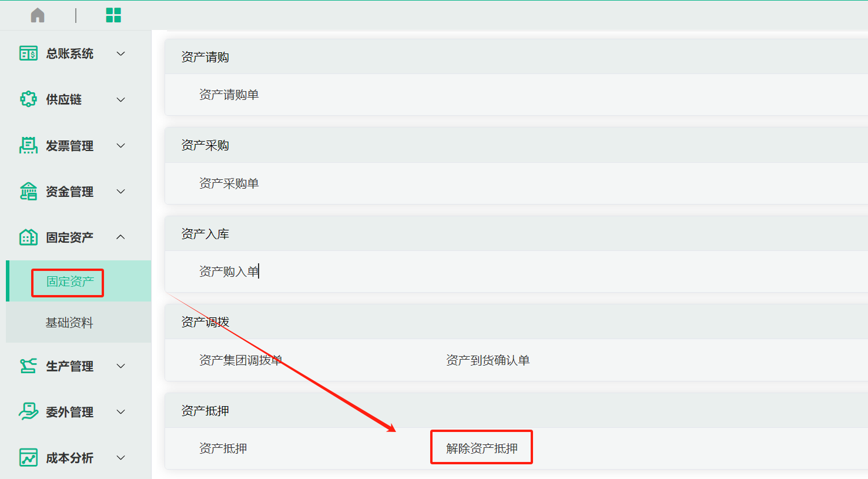The width and height of the screenshot is (868, 479).
Task: Click the 发票管理 invoice icon
Action: point(28,145)
